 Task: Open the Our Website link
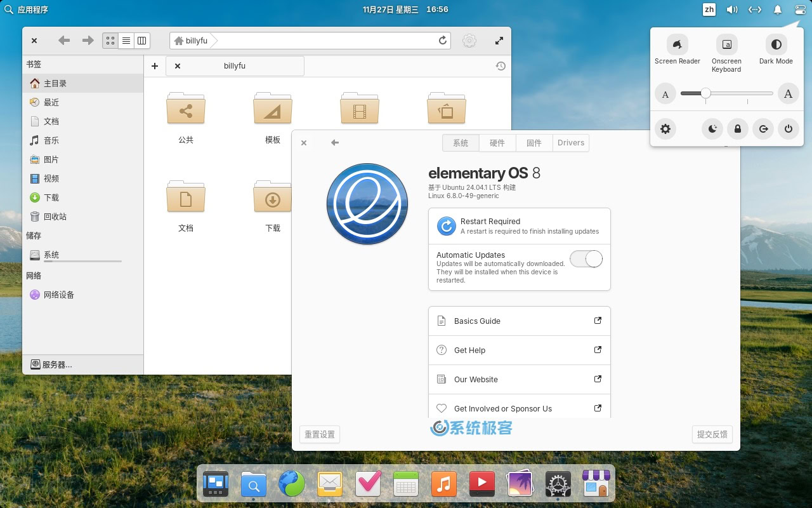pos(520,379)
